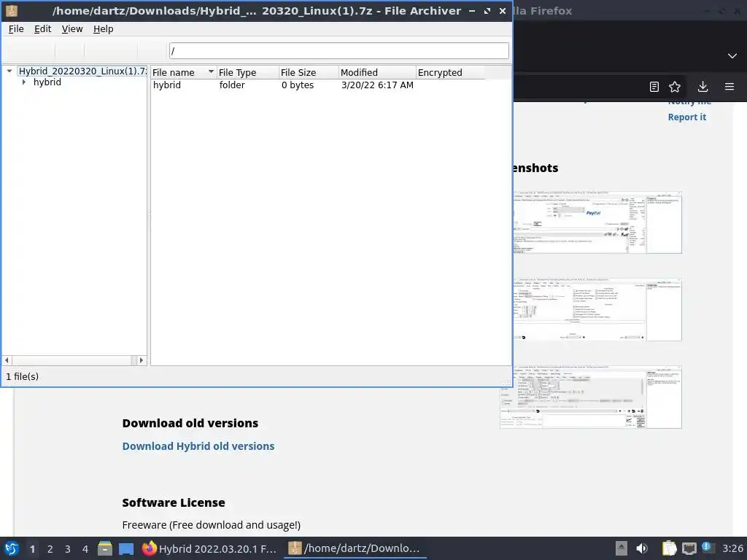This screenshot has height=560, width=747.
Task: Sort by File Size column
Action: pos(309,72)
